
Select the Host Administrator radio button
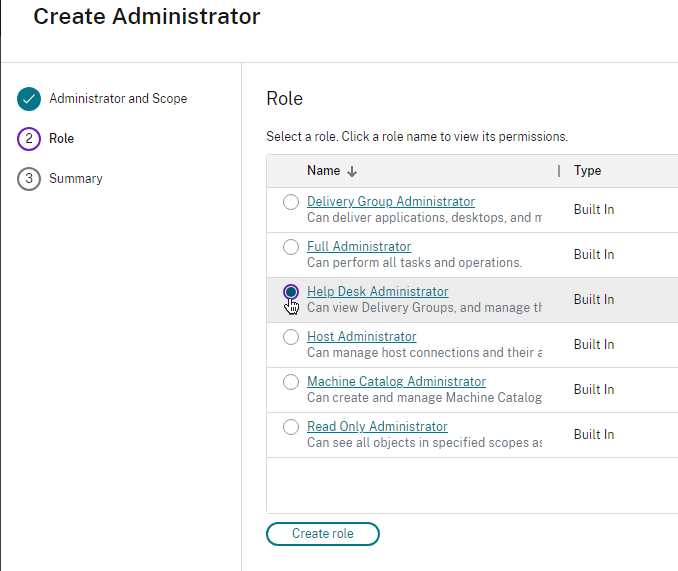point(291,337)
